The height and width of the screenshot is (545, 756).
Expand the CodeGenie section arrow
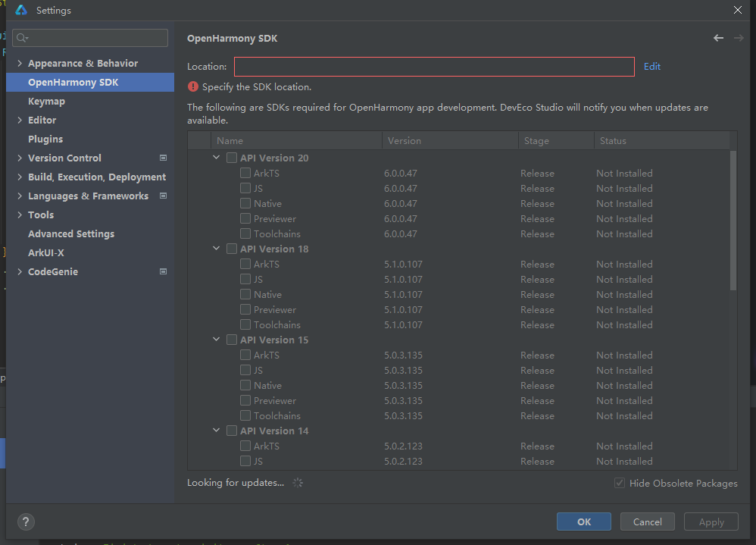click(20, 271)
